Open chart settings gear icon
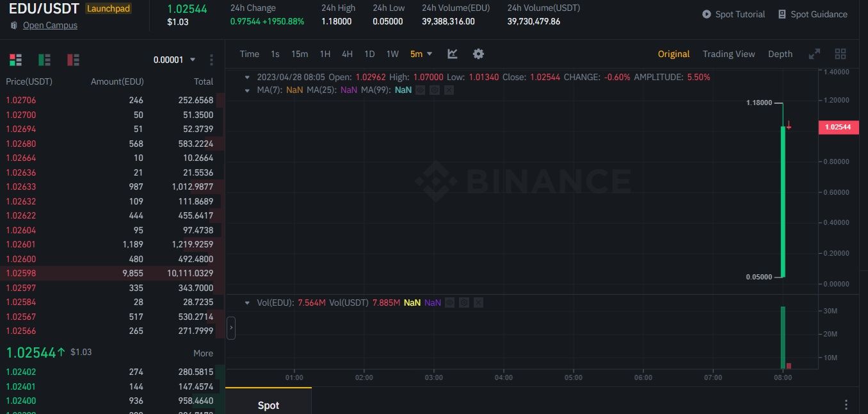 pyautogui.click(x=478, y=54)
